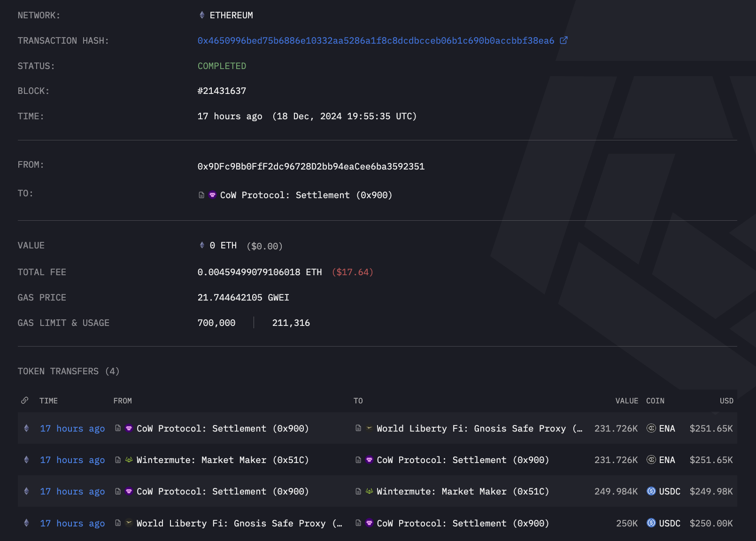Click Ethereum icon on 250K USDC row
Image resolution: width=756 pixels, height=541 pixels.
point(26,523)
